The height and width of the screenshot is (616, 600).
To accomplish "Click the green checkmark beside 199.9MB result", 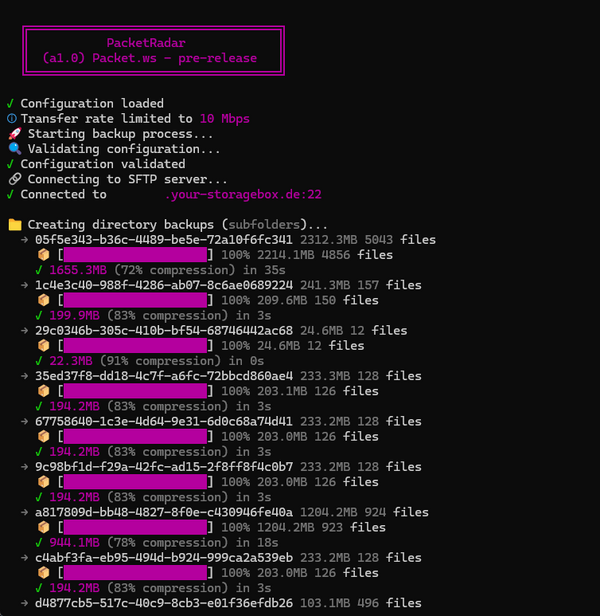I will pos(39,315).
